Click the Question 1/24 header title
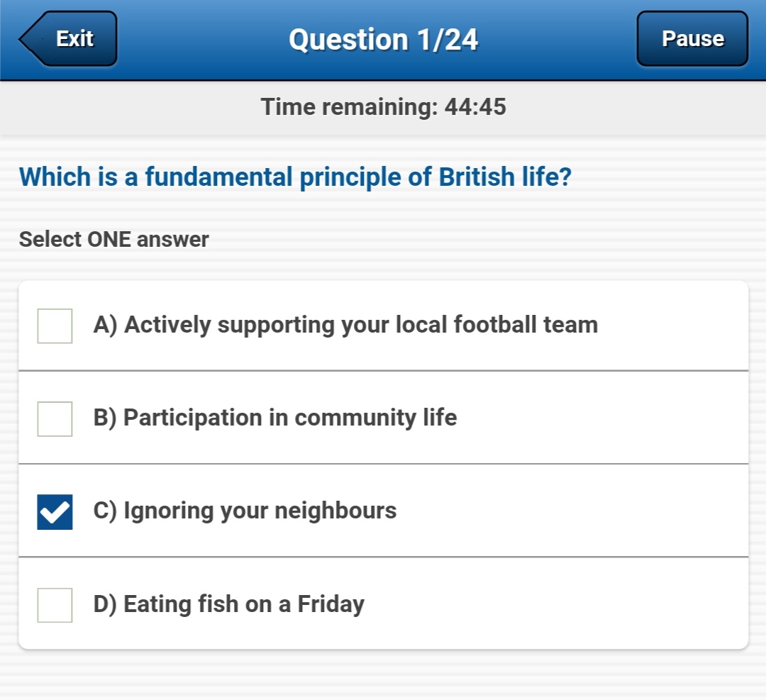The height and width of the screenshot is (700, 766). coord(383,39)
